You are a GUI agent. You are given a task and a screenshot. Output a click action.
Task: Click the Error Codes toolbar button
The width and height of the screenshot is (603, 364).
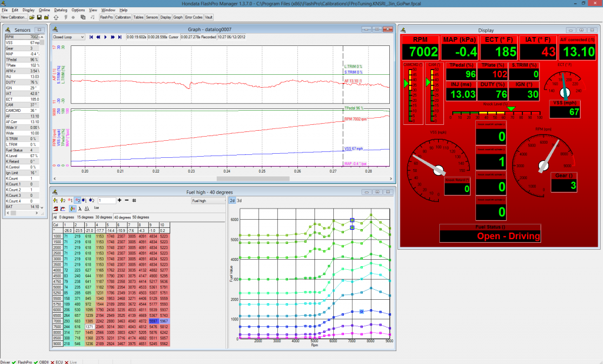(194, 17)
